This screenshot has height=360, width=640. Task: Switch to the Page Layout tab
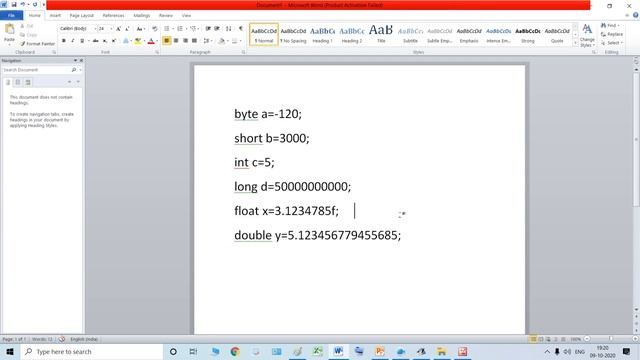tap(82, 16)
